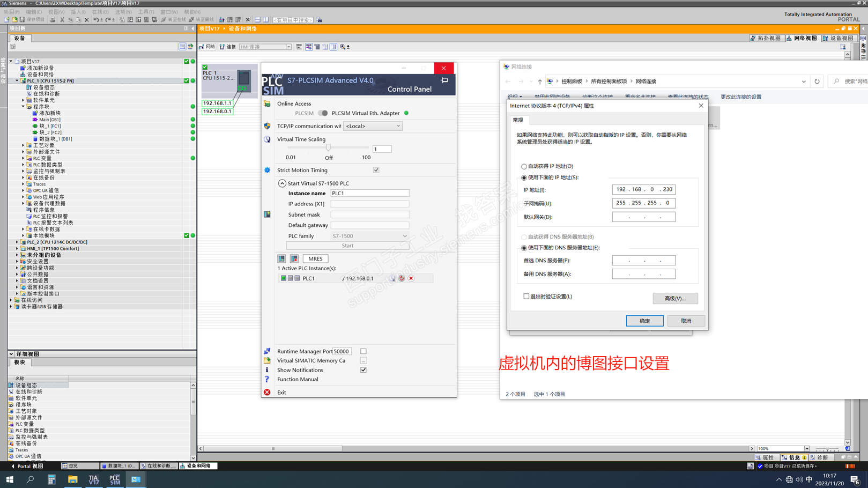Viewport: 868px width, 488px height.
Task: Toggle Show Notifications checkbox
Action: (x=363, y=370)
